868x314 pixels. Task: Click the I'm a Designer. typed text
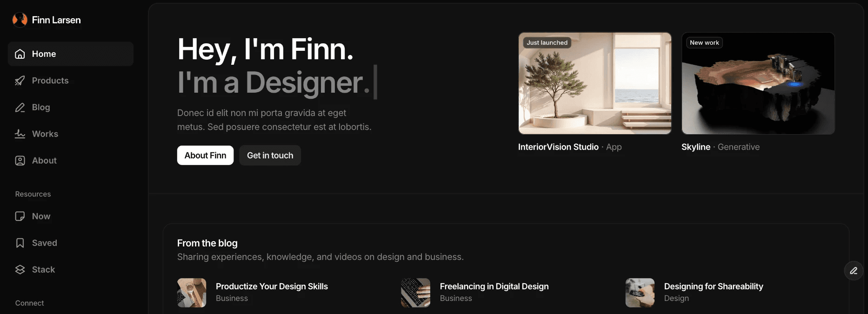point(274,83)
